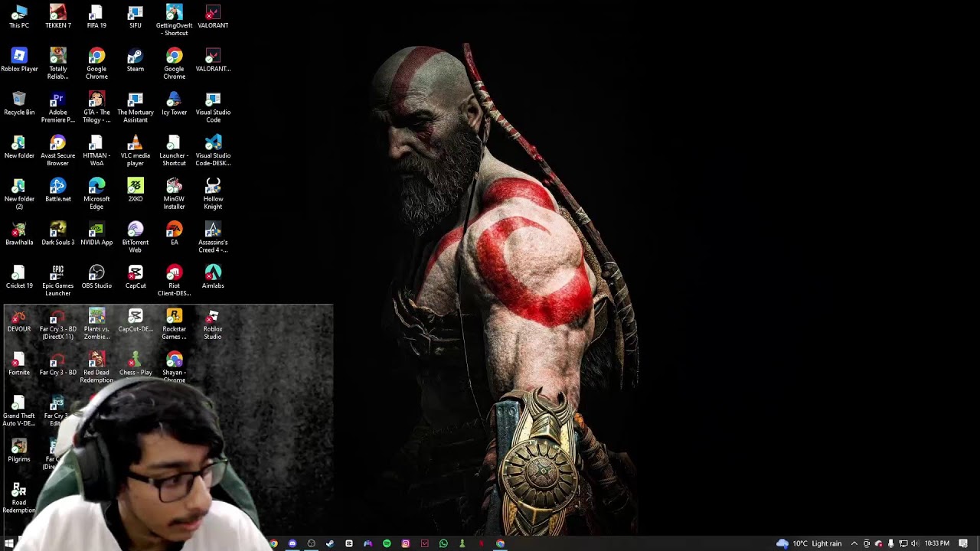The width and height of the screenshot is (980, 551).
Task: Open The Mortuary Assistant shortcut
Action: tap(136, 108)
